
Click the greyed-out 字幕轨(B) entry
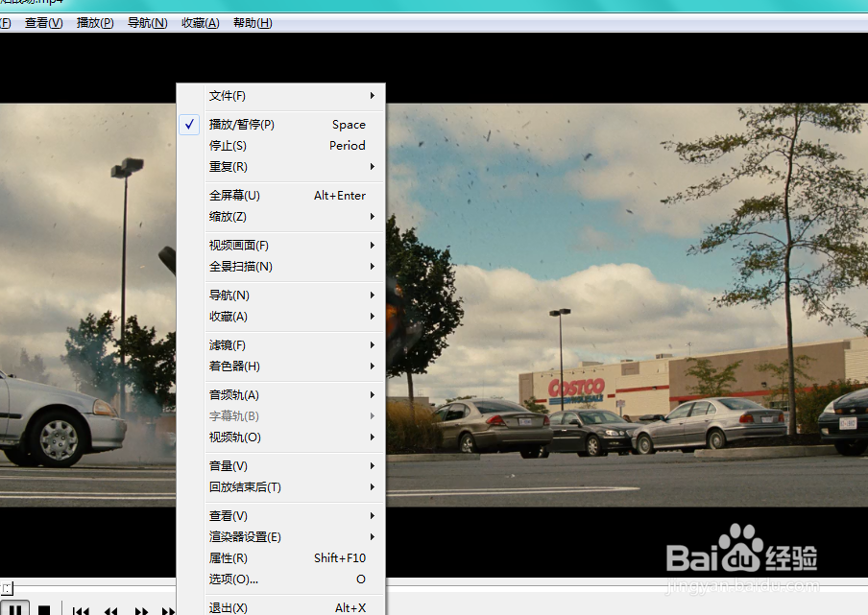click(x=281, y=415)
